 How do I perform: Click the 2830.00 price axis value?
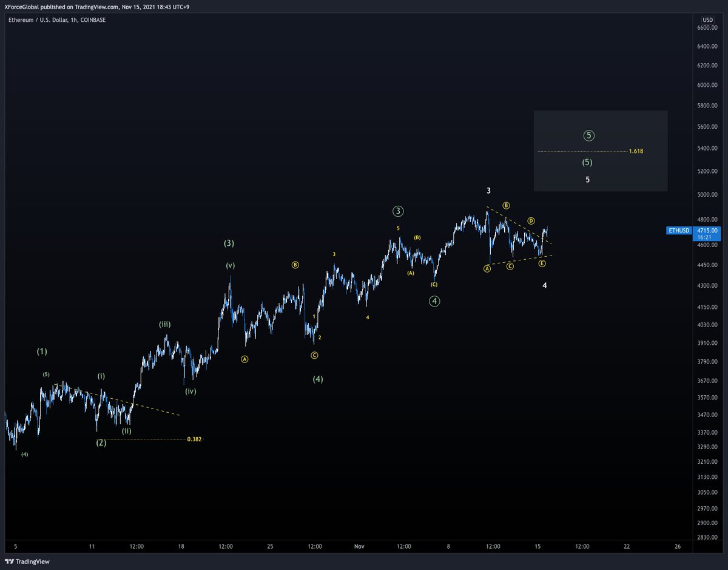click(707, 537)
